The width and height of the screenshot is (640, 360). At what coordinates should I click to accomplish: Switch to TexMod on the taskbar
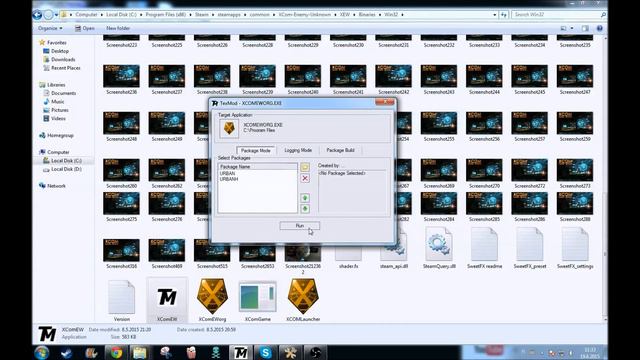(240, 353)
